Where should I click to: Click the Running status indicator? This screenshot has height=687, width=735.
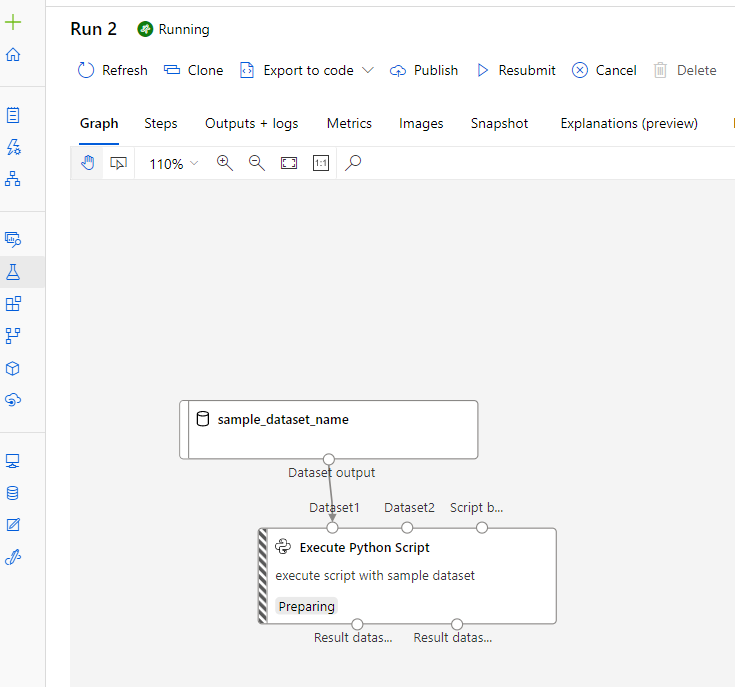pos(173,29)
